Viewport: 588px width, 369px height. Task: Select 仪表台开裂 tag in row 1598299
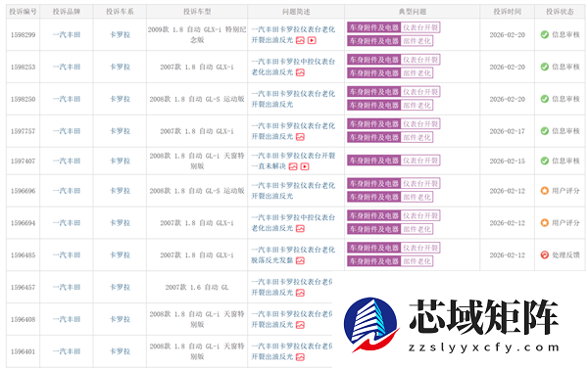pyautogui.click(x=420, y=27)
